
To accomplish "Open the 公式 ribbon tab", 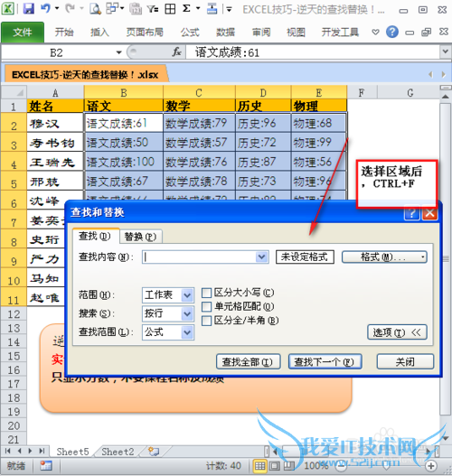I will coord(190,32).
